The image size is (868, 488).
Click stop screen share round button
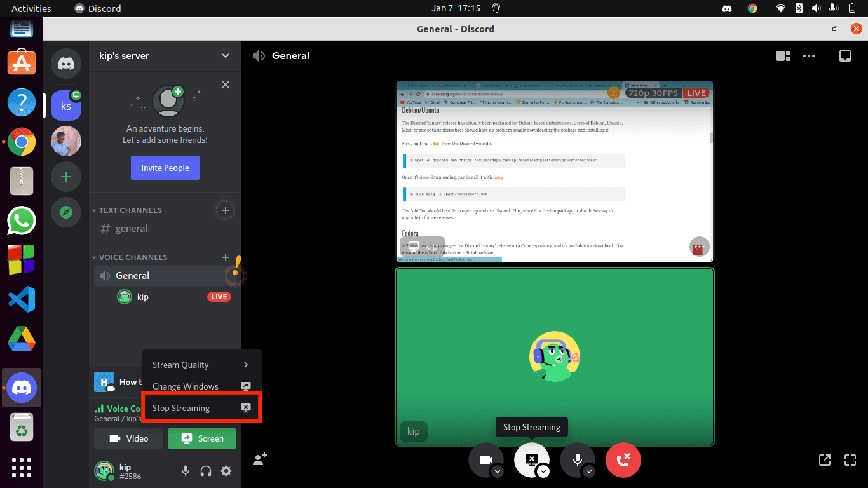coord(532,460)
